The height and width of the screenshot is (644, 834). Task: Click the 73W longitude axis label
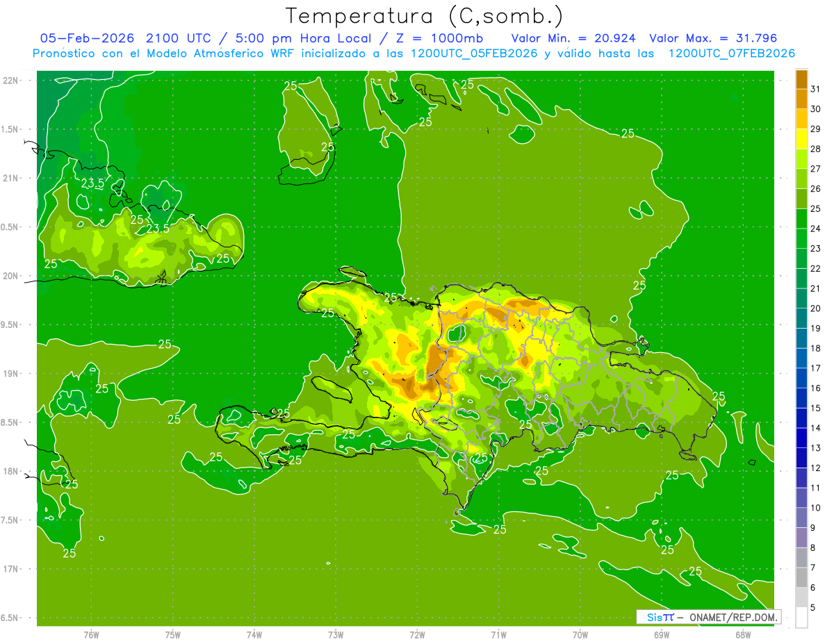coord(336,635)
